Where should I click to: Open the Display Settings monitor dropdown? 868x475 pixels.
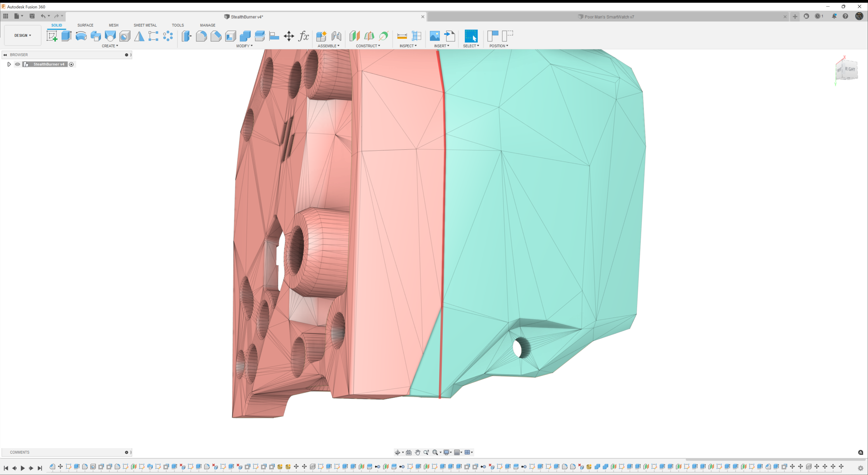point(448,452)
